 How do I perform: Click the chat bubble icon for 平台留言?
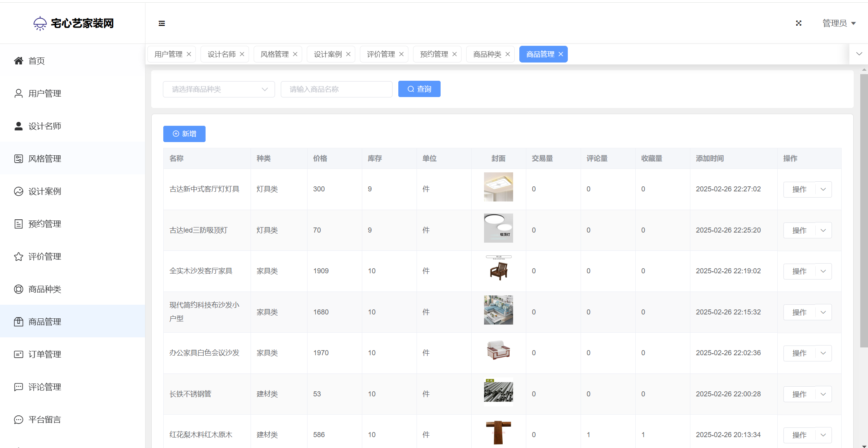pyautogui.click(x=18, y=420)
